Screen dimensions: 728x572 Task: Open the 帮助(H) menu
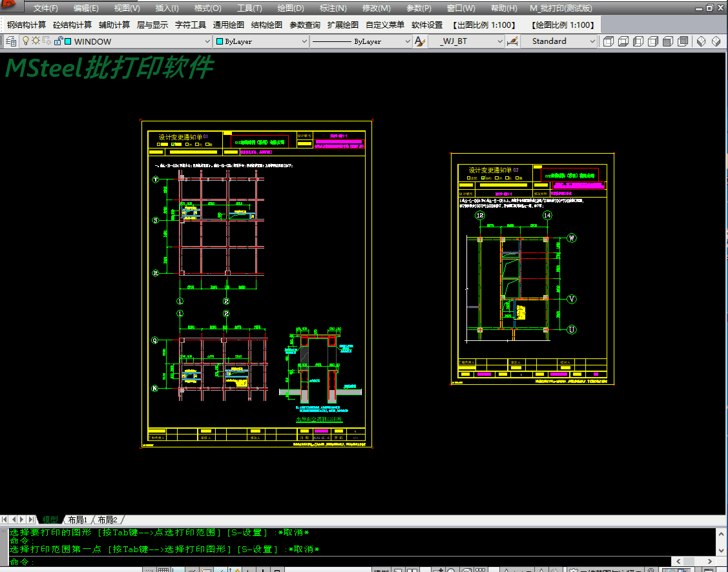tap(504, 8)
